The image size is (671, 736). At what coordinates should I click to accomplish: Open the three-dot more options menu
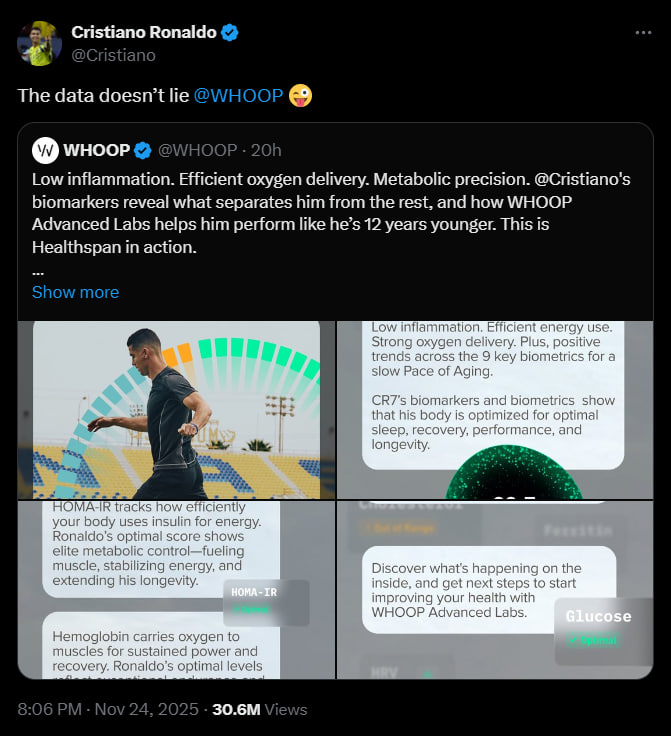pos(643,32)
